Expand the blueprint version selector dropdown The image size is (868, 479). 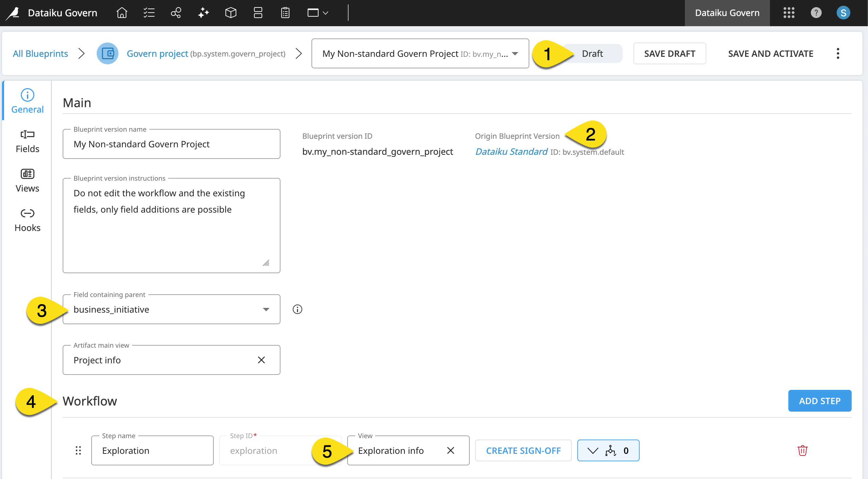(420, 53)
